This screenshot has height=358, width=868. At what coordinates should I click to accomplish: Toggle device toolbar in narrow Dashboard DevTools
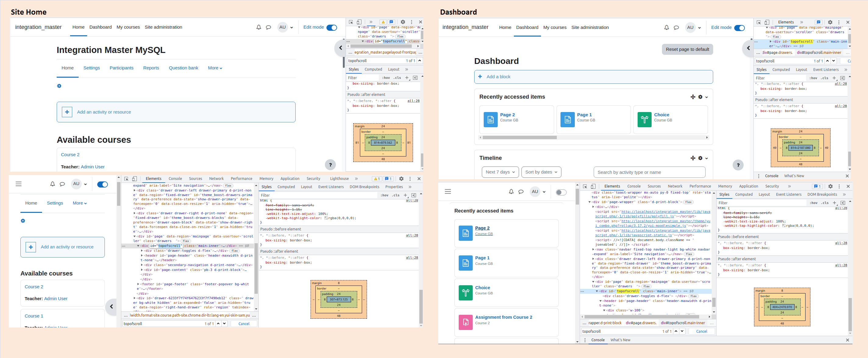coord(593,186)
